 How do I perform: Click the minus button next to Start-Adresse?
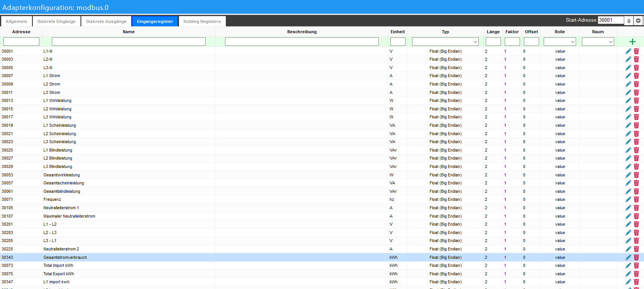638,21
